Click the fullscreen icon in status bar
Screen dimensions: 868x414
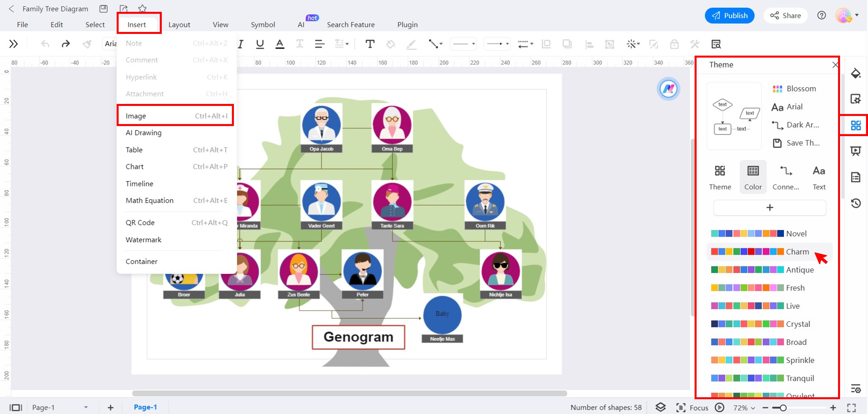pyautogui.click(x=851, y=407)
